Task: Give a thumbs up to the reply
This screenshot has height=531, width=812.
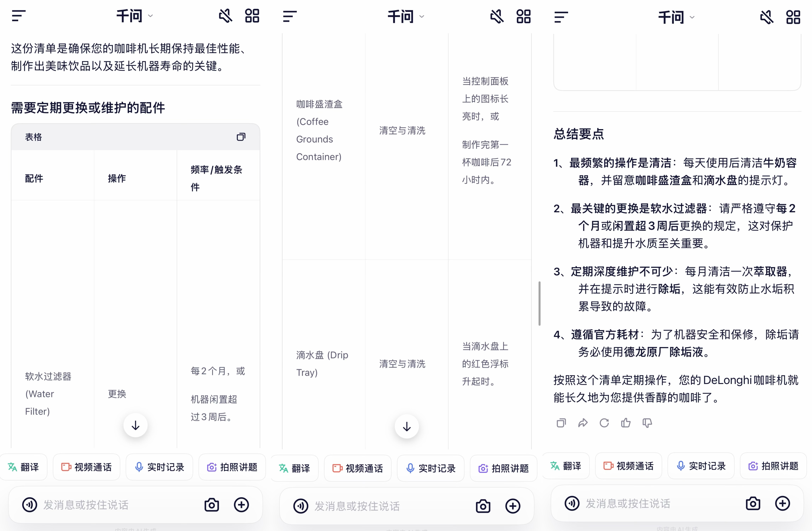Action: 626,423
